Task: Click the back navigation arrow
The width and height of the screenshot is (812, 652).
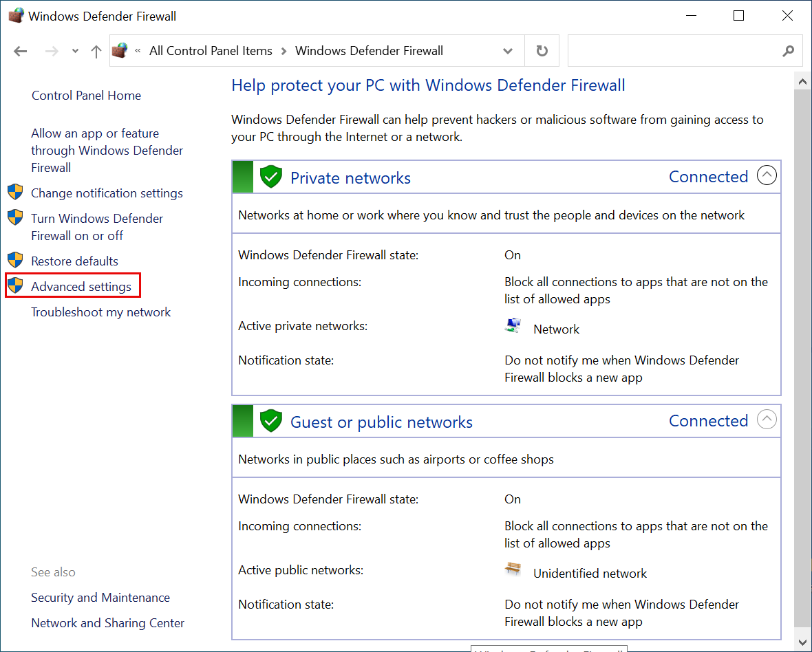Action: coord(20,51)
